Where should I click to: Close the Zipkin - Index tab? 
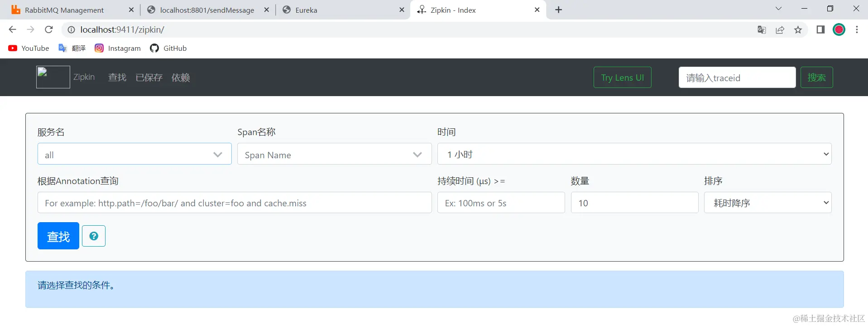(x=537, y=10)
